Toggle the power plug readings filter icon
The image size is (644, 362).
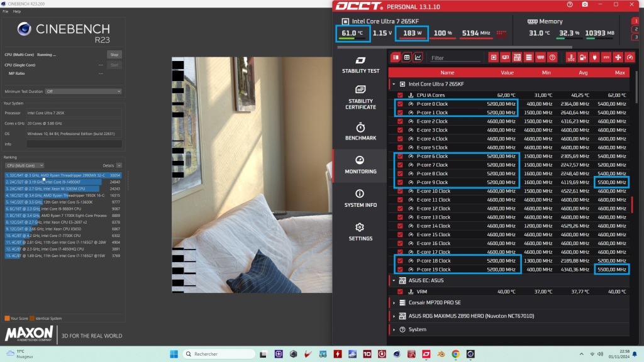click(x=594, y=57)
